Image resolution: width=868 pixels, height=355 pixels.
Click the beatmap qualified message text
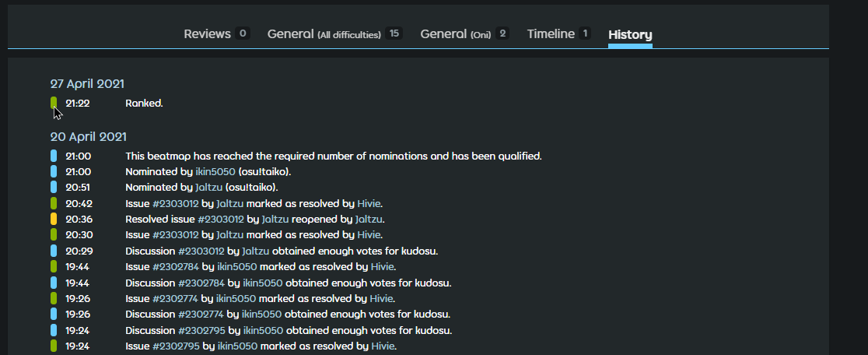[x=334, y=156]
